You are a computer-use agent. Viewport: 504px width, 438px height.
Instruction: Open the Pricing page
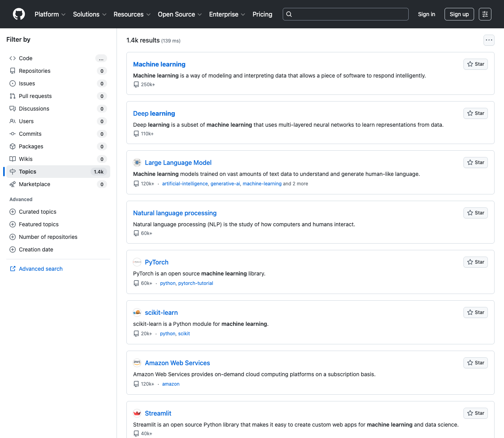click(262, 14)
